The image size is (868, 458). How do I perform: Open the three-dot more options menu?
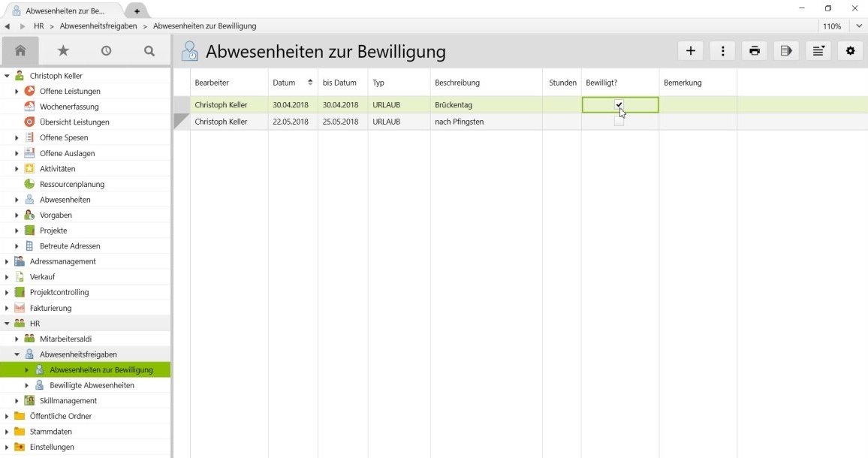[x=722, y=50]
